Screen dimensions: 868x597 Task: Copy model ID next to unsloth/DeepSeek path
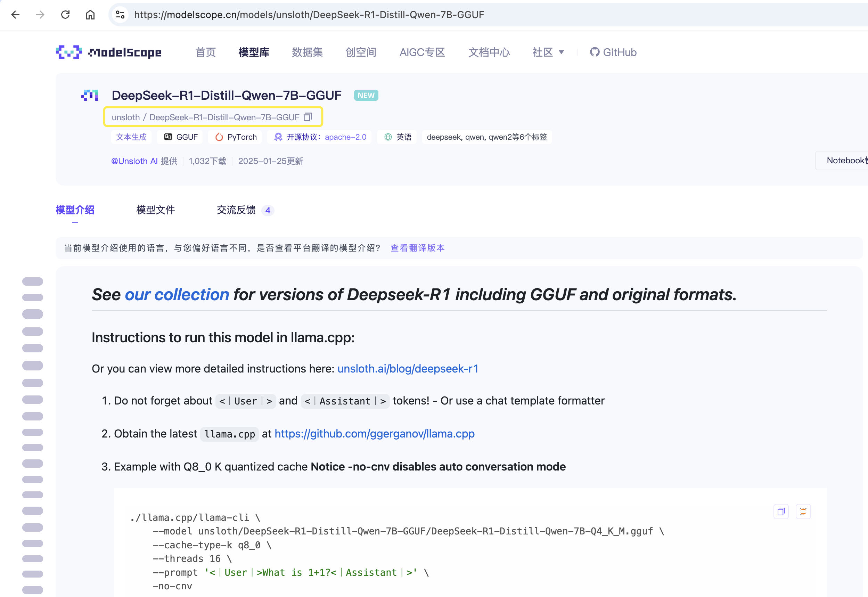(x=308, y=117)
